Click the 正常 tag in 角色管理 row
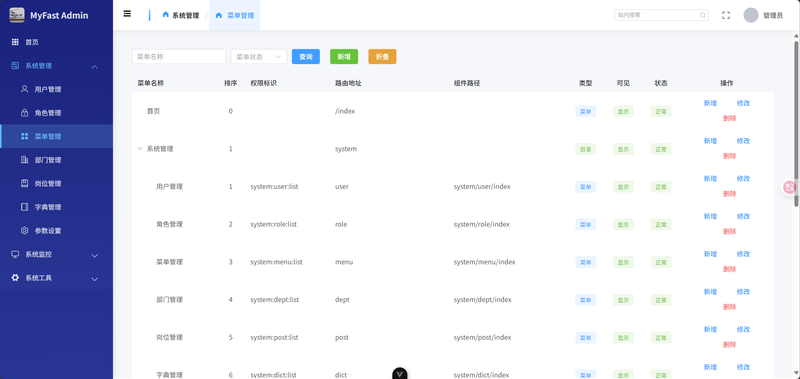Viewport: 800px width, 379px height. [661, 224]
